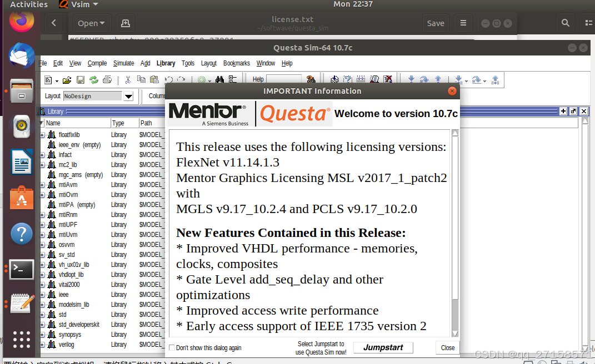Click the New file toolbar icon

point(48,80)
